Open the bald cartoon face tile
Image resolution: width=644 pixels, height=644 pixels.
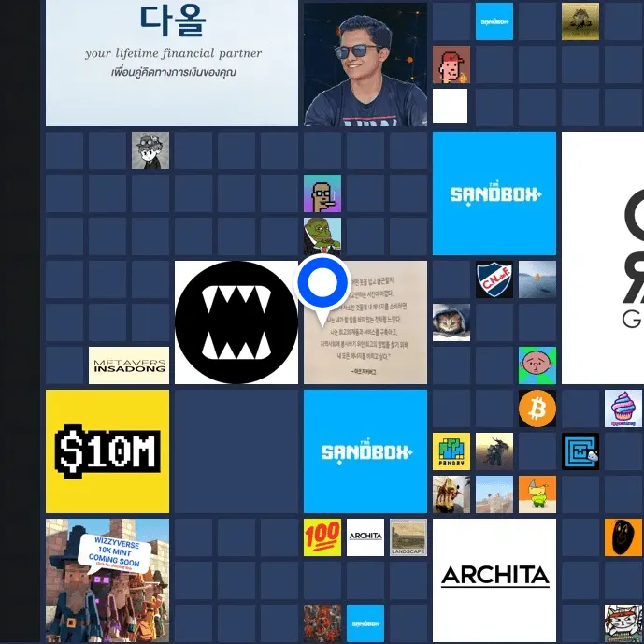point(537,365)
